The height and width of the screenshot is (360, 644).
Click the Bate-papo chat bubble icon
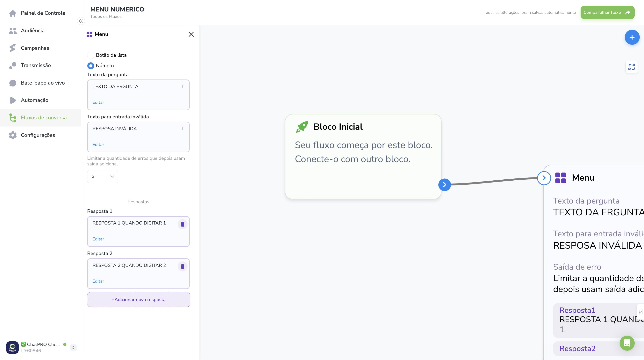pyautogui.click(x=12, y=83)
